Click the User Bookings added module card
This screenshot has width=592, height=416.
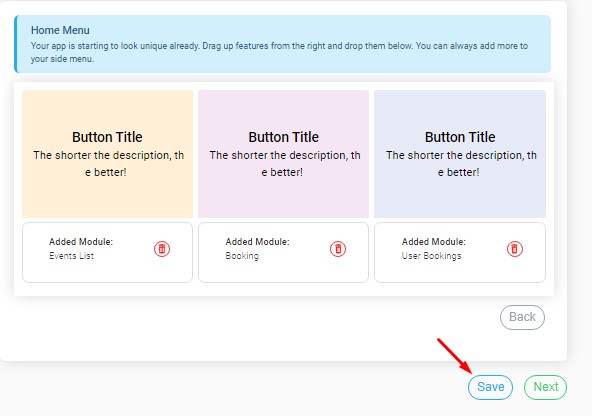pos(460,252)
